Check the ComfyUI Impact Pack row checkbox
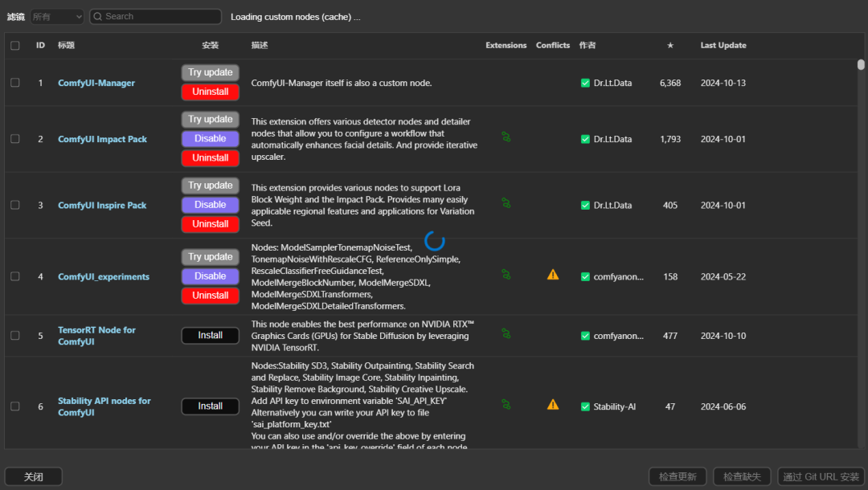868x490 pixels. (15, 139)
